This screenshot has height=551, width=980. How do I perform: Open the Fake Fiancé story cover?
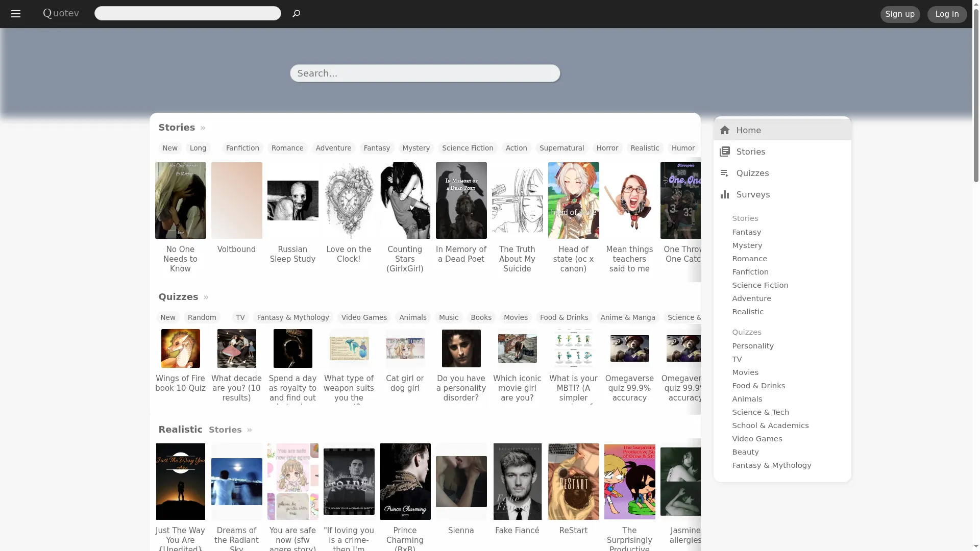coord(517,482)
